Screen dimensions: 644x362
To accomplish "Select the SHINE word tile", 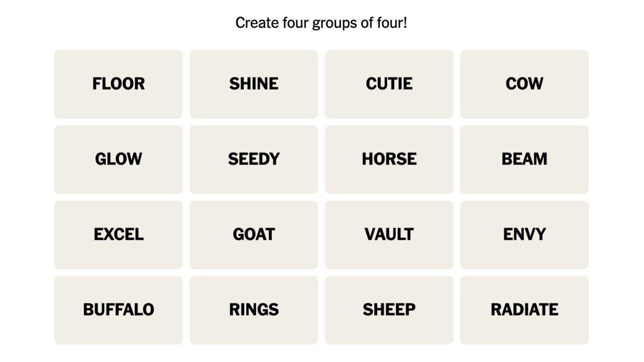I will (x=253, y=84).
